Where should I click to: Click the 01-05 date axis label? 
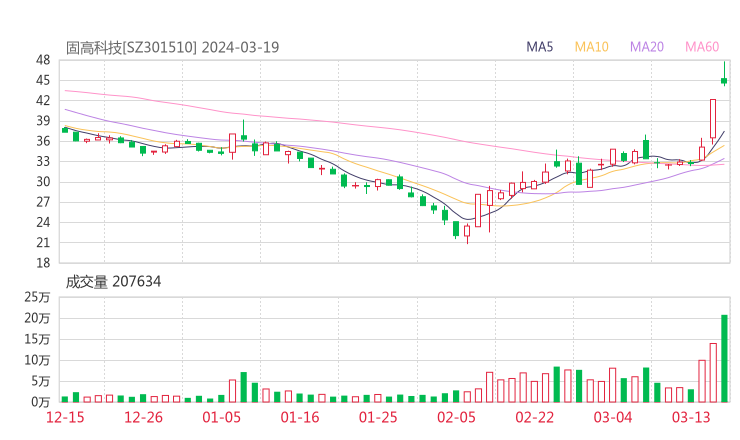pos(221,417)
